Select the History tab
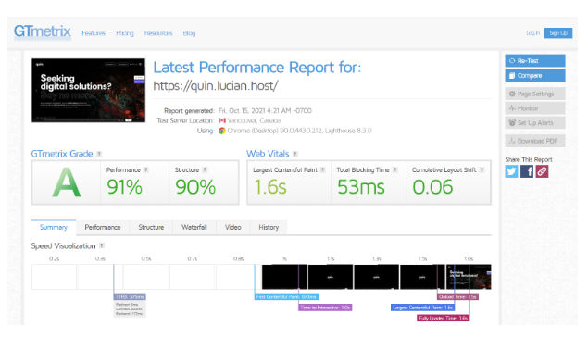588x364 pixels. pyautogui.click(x=269, y=228)
